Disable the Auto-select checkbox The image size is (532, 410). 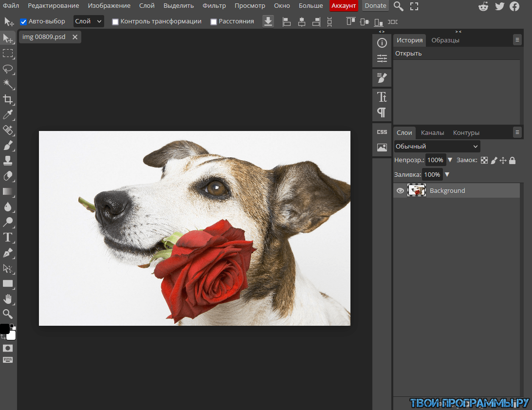coord(23,21)
